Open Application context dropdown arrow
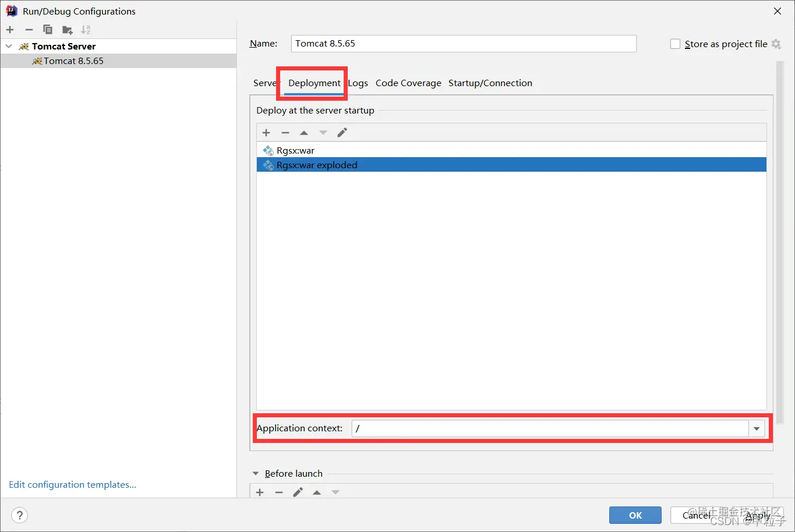The height and width of the screenshot is (532, 795). [757, 428]
